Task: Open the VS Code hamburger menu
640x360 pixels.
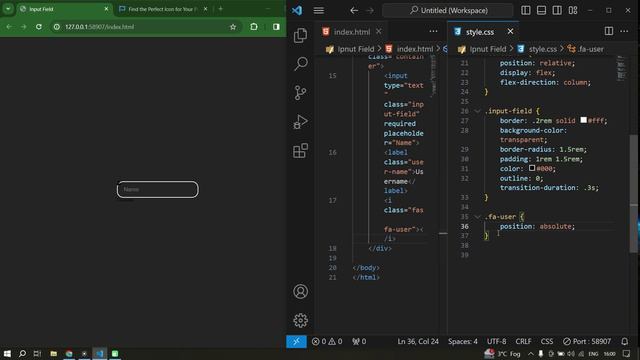Action: [x=319, y=11]
